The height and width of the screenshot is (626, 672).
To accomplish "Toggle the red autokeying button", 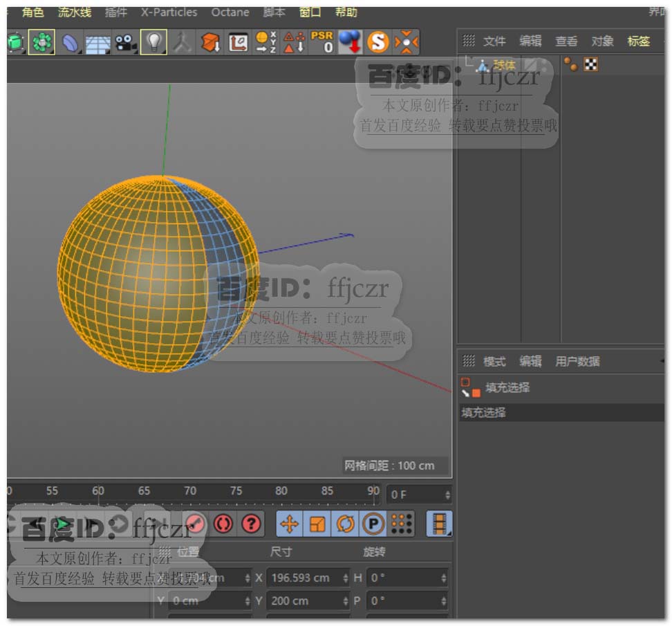I will click(223, 524).
